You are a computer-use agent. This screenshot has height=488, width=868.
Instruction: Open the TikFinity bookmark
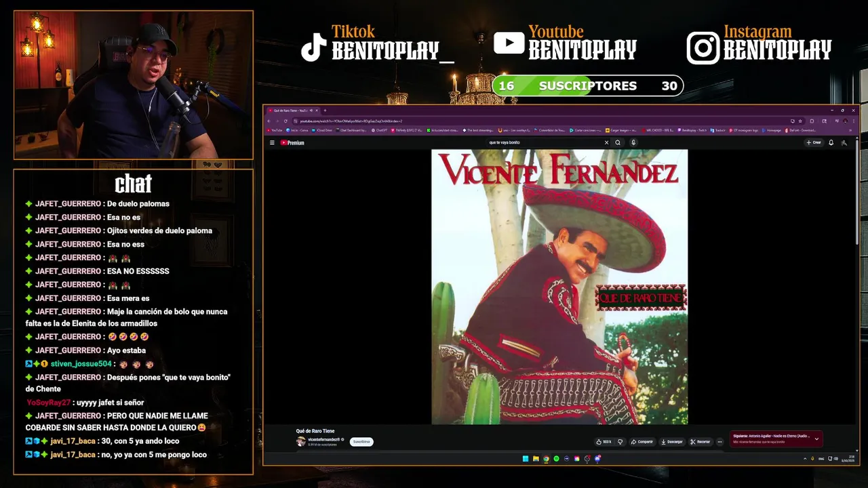(407, 130)
